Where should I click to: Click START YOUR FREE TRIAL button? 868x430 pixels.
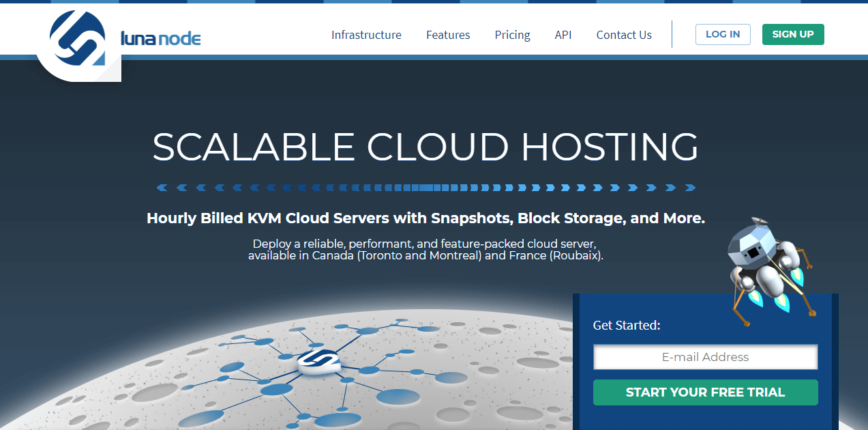point(705,392)
